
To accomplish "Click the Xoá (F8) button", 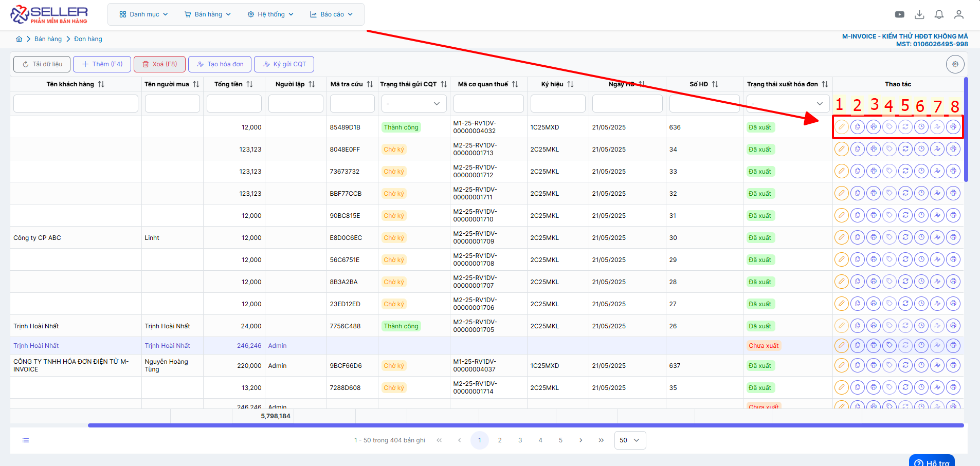I will click(x=159, y=64).
